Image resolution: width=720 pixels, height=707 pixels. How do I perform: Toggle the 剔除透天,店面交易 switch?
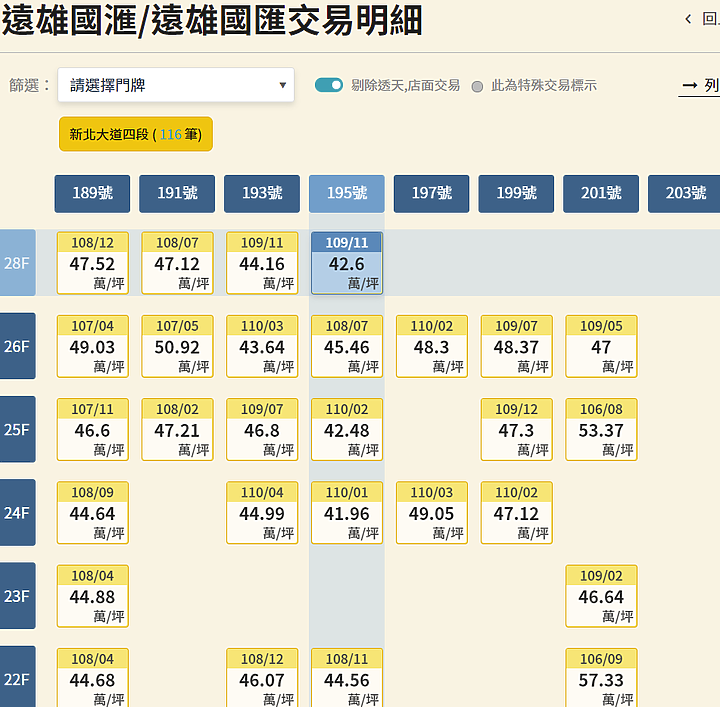tap(329, 85)
